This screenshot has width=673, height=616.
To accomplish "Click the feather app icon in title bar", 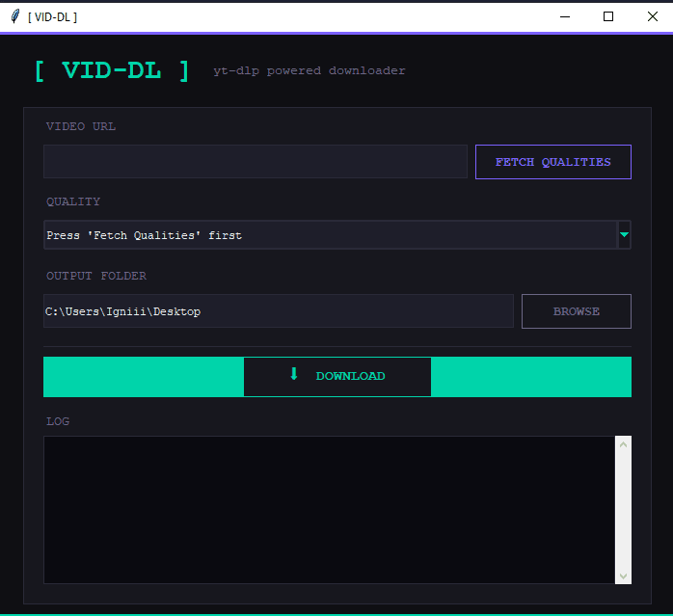I will pyautogui.click(x=15, y=16).
